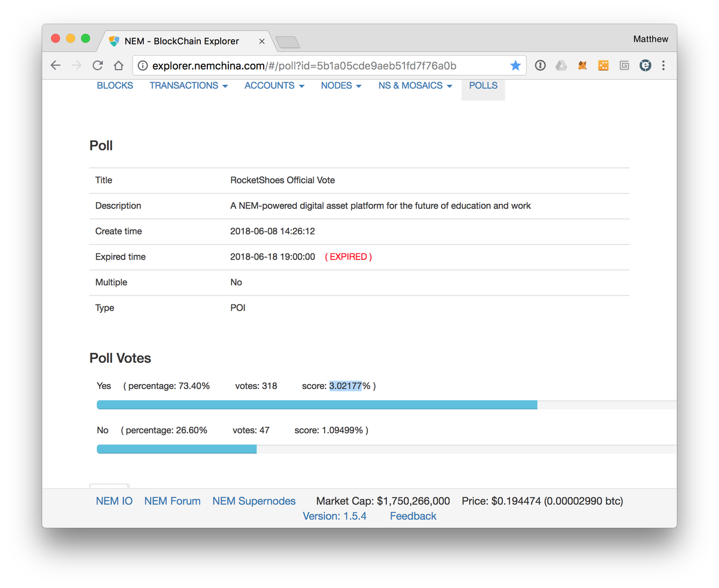Click 'percentage: 26.60%' text
Viewport: 719px width, 588px height.
point(167,430)
